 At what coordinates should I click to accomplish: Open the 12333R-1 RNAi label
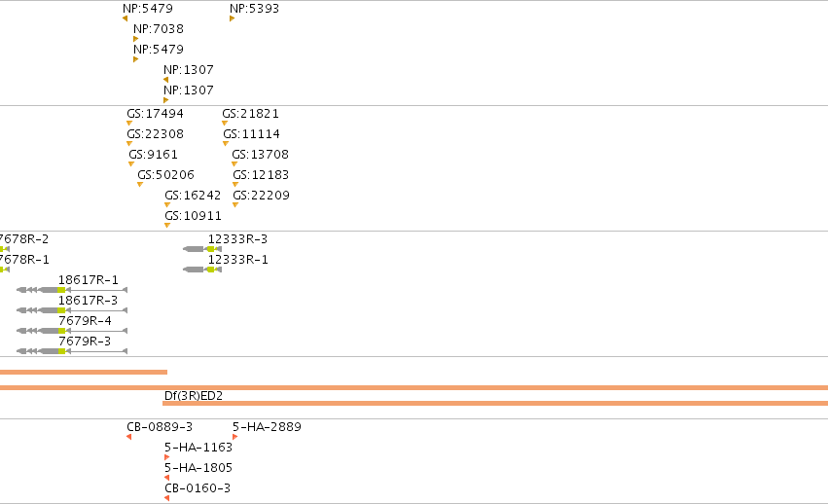237,260
